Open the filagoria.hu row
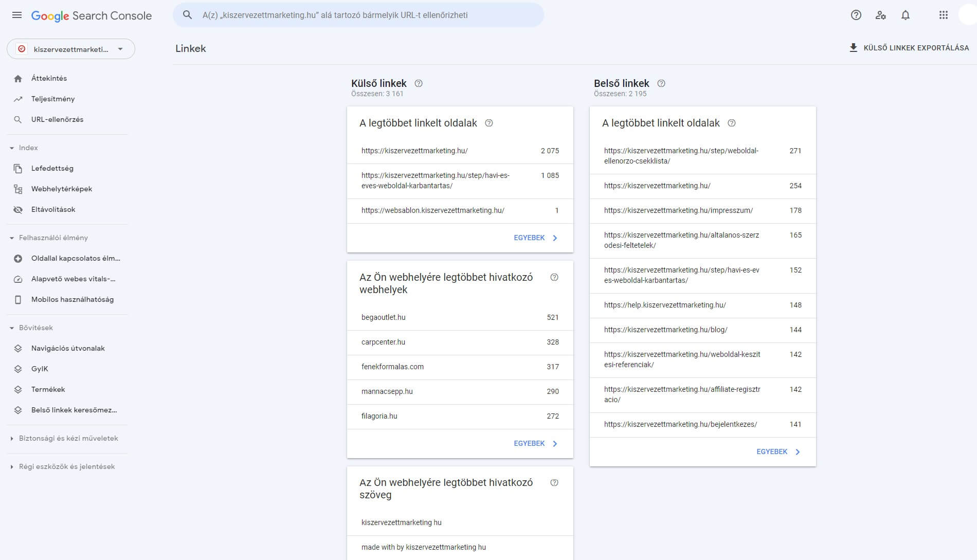The height and width of the screenshot is (560, 977). tap(460, 416)
